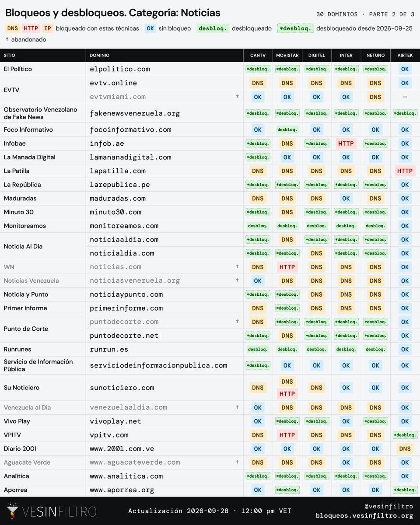Click the AIRTEK *desbloq. cell for VPITV
This screenshot has width=420, height=525.
point(405,435)
